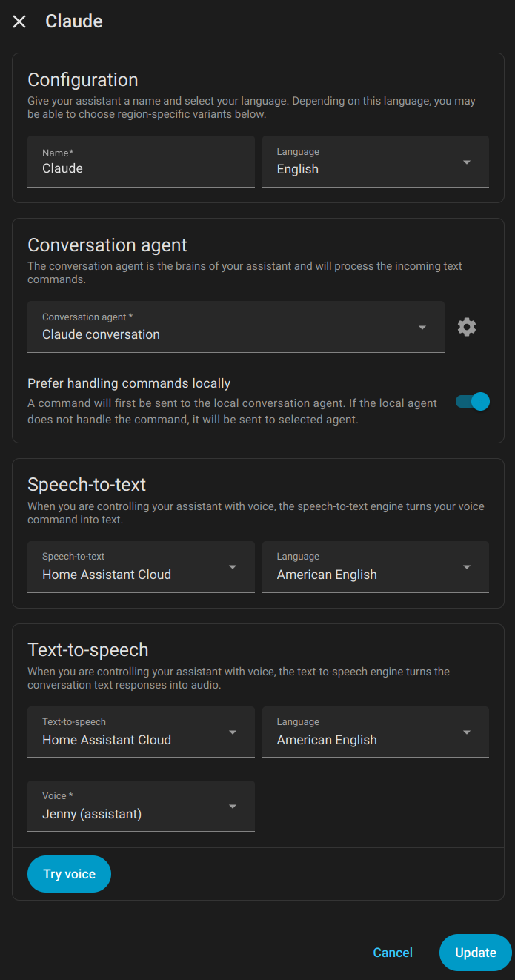Click the Name text field
This screenshot has height=980, width=515.
[141, 162]
